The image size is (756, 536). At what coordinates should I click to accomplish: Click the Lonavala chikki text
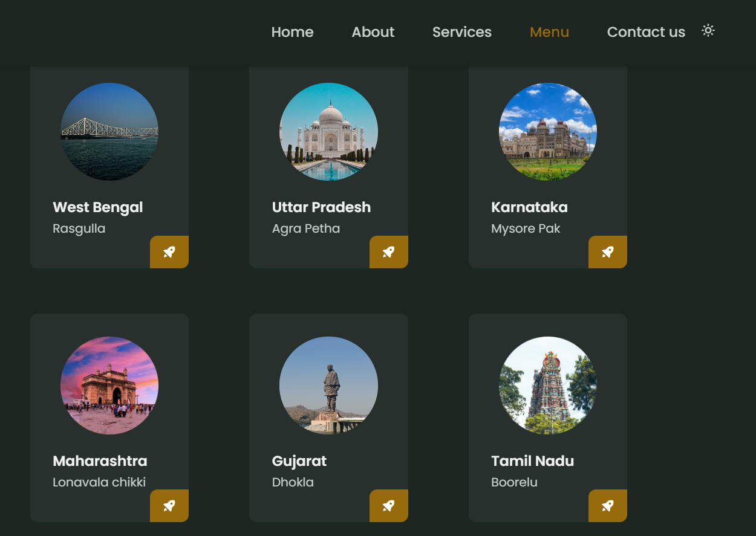coord(99,482)
